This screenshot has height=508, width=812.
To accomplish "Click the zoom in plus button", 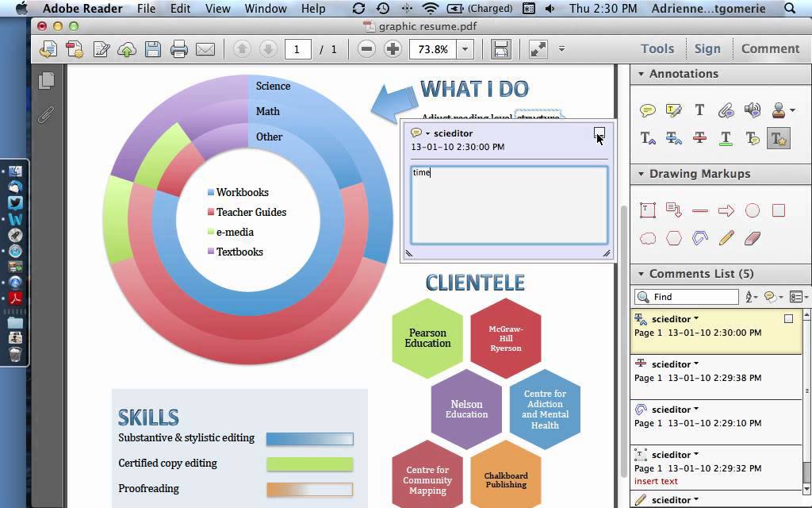I will (x=393, y=49).
